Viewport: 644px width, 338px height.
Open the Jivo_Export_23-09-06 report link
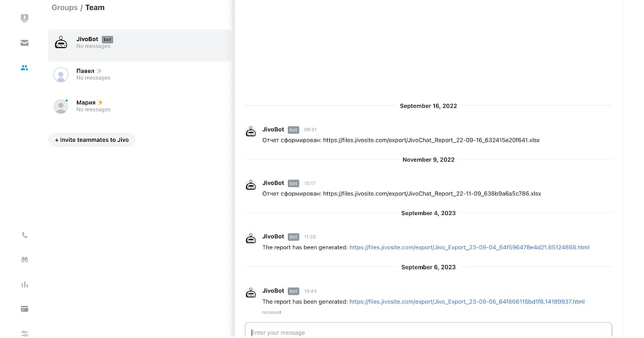[467, 302]
